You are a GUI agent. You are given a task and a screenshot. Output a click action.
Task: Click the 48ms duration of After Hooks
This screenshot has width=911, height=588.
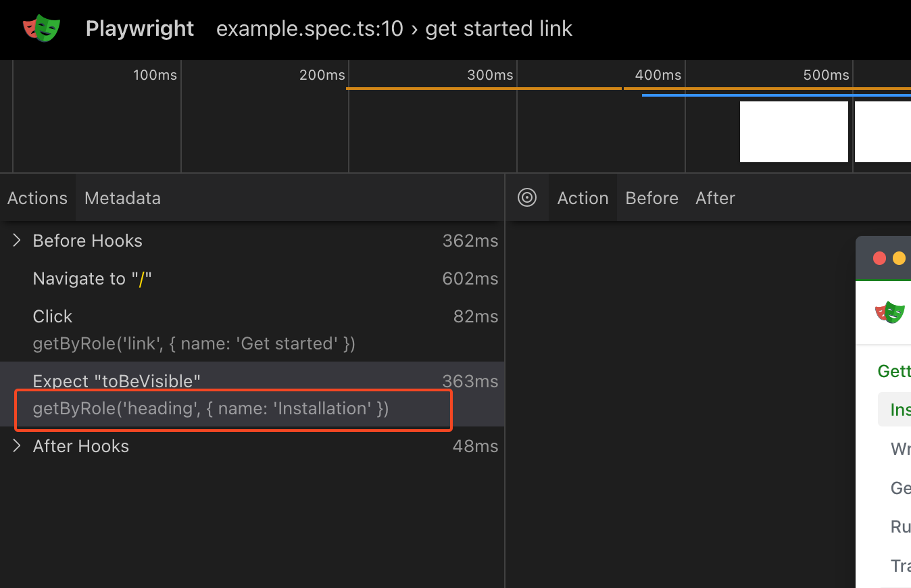pyautogui.click(x=476, y=446)
